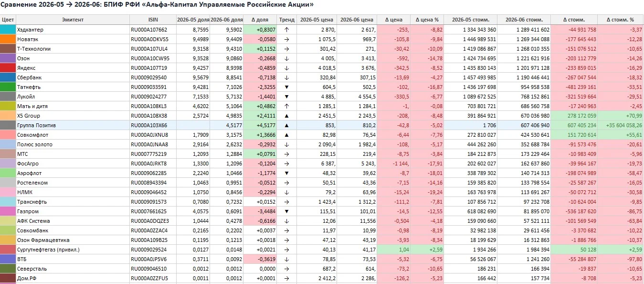Click the down-arrow trend icon for Сбербанк

pos(287,77)
